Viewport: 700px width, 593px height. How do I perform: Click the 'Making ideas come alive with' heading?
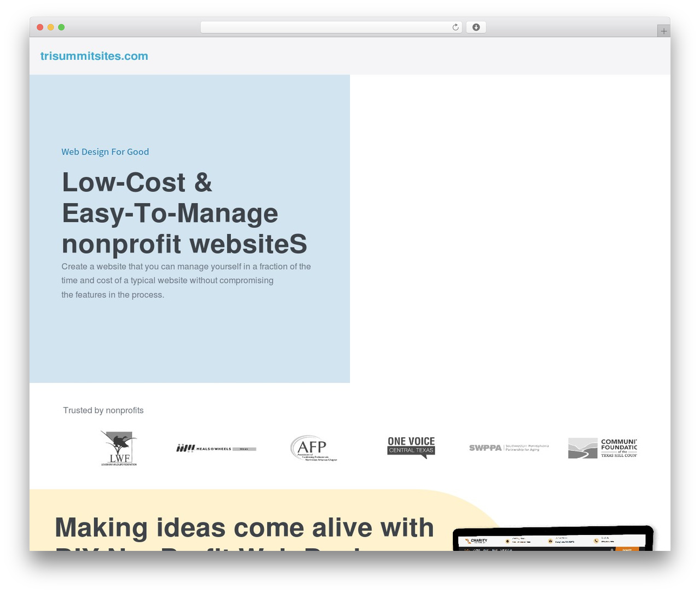click(244, 528)
